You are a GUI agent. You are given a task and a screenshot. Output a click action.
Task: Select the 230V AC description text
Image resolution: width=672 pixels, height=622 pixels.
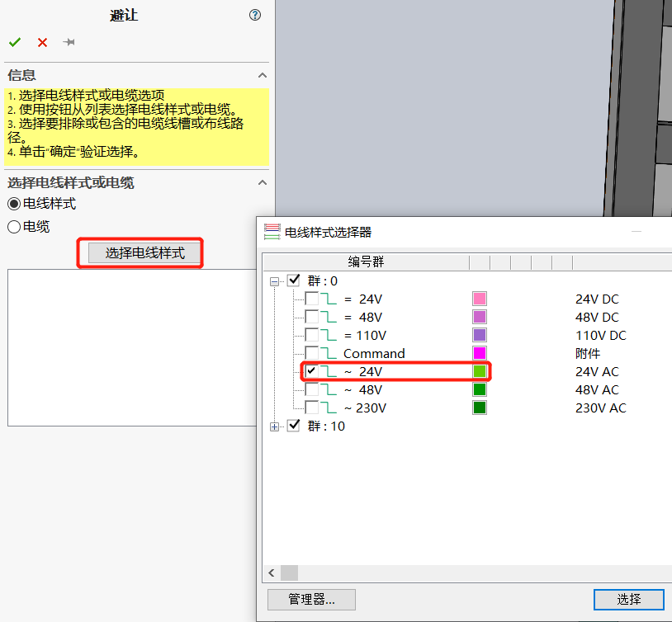coord(600,408)
